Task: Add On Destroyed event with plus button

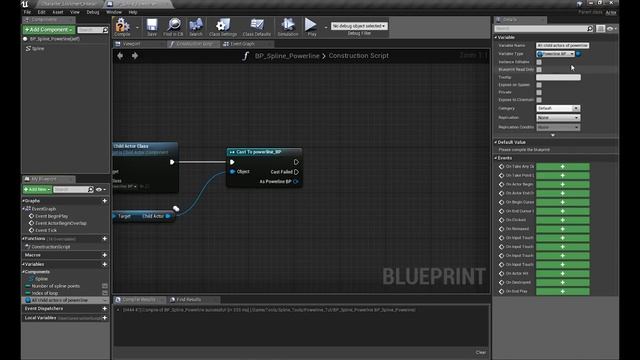Action: 562,282
